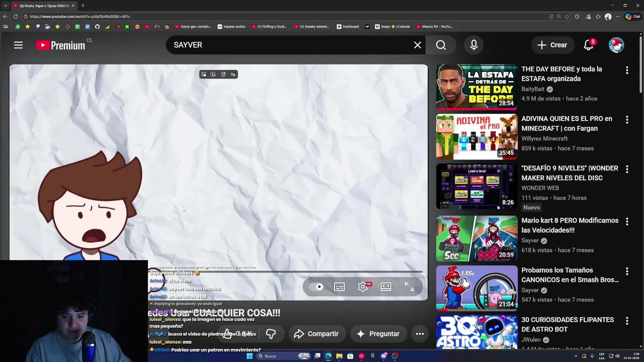Viewport: 644px width, 362px height.
Task: Go to YouTube Premium home logo
Action: point(60,45)
